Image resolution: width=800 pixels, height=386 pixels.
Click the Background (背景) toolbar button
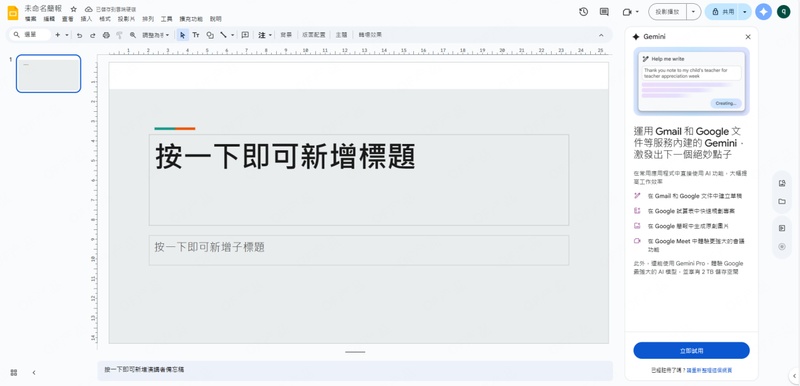(x=286, y=35)
